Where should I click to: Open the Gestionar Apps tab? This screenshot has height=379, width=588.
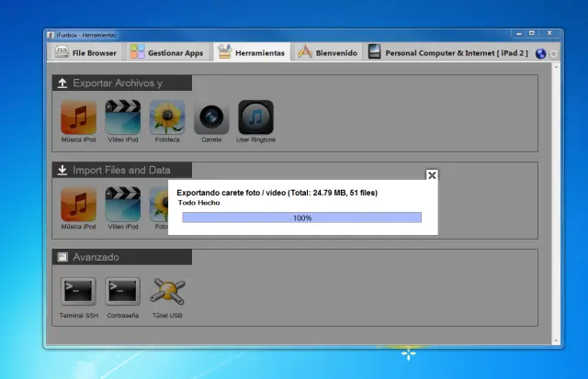(x=166, y=53)
